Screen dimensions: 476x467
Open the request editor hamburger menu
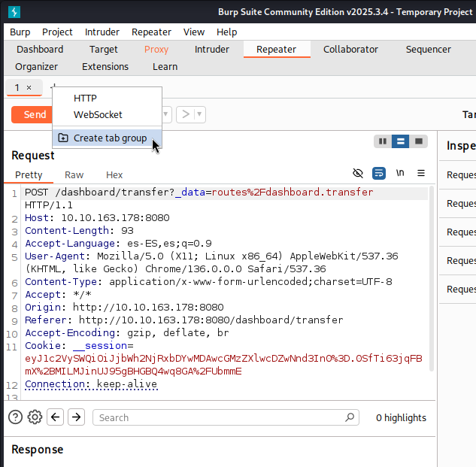[x=421, y=173]
